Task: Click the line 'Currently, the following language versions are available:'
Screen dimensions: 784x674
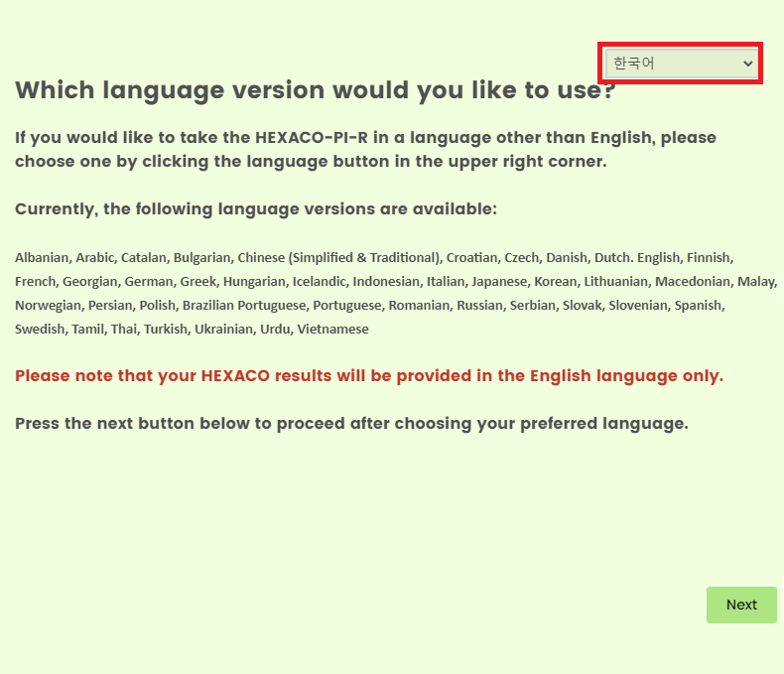Action: [256, 209]
